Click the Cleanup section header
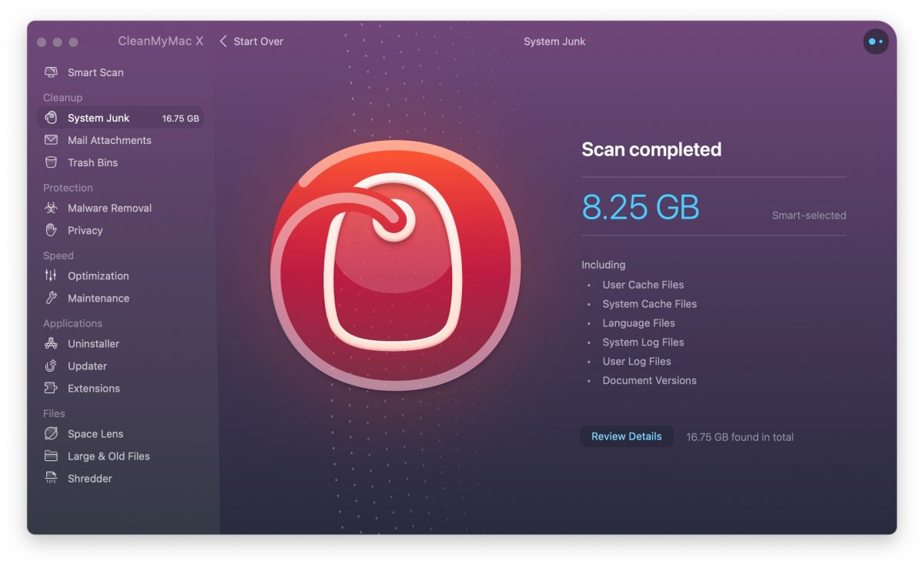Viewport: 924px width, 568px height. (x=62, y=98)
